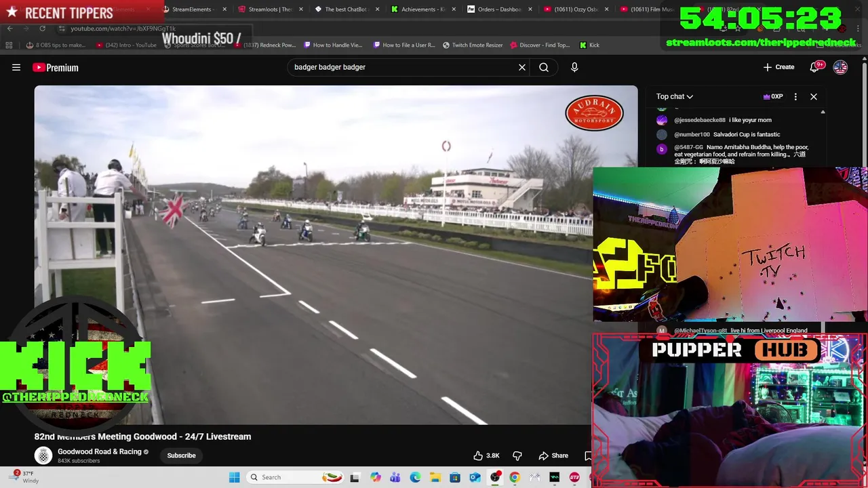This screenshot has width=868, height=488.
Task: Open the account avatar menu
Action: click(840, 67)
